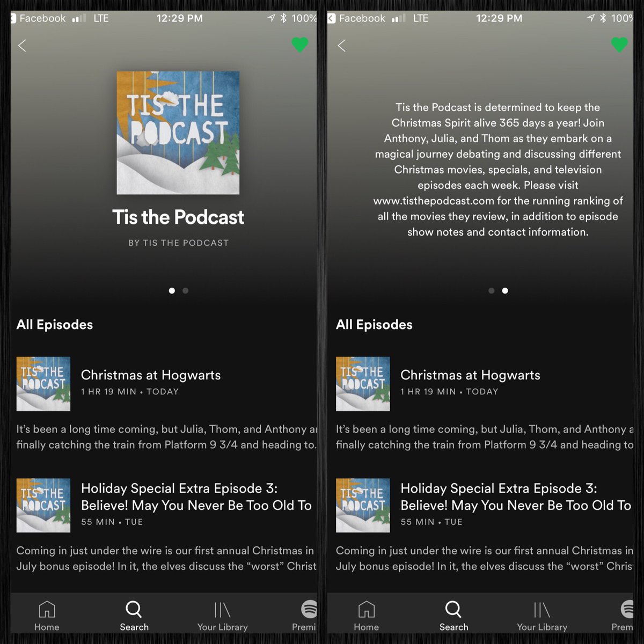644x644 pixels.
Task: Open Search tab in left screenshot
Action: 134,616
